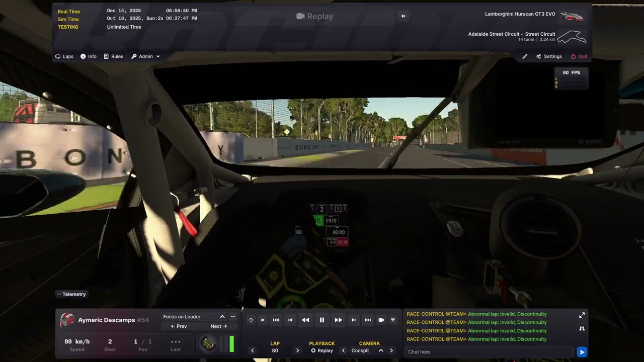Click the steering wheel input icon
644x362 pixels.
[x=207, y=344]
